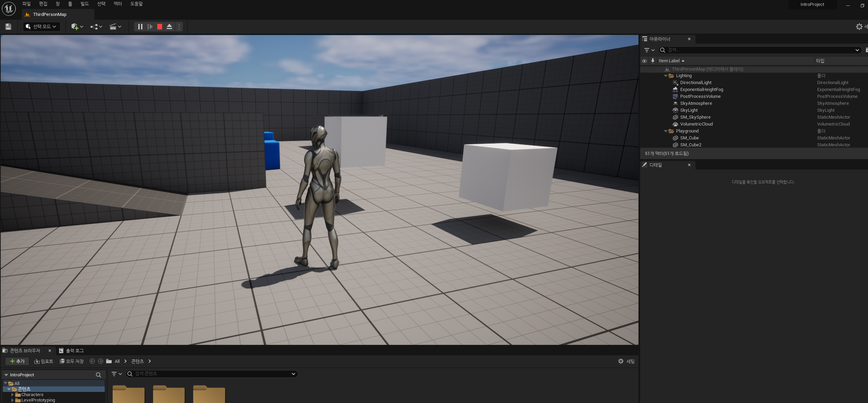Click the red Stop simulation button
The image size is (868, 403).
(160, 27)
